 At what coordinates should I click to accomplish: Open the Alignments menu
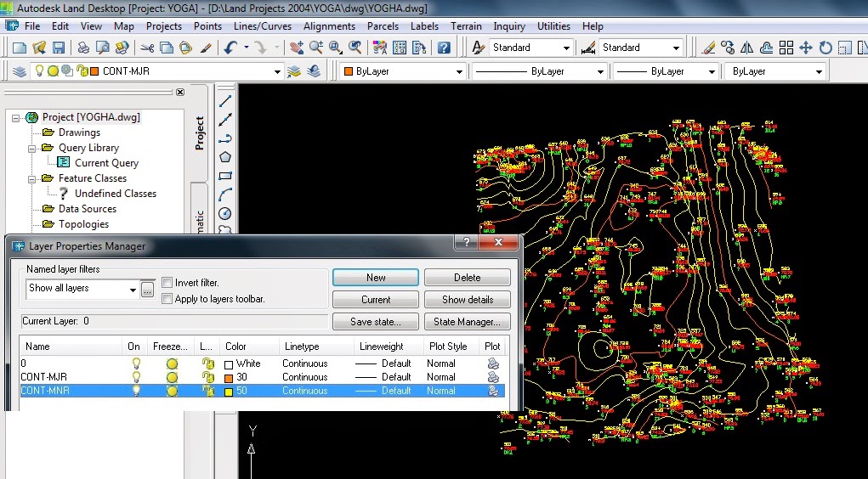tap(329, 26)
